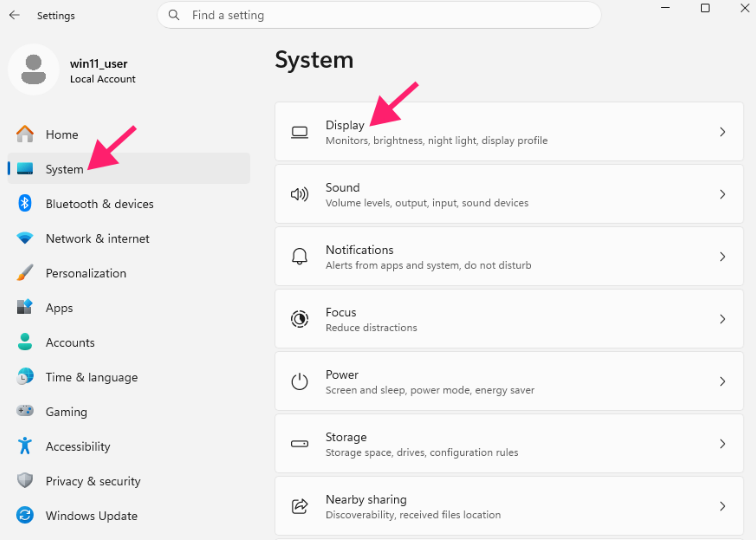Click the Apps icon in sidebar
Screen dimensions: 756x540
click(25, 307)
